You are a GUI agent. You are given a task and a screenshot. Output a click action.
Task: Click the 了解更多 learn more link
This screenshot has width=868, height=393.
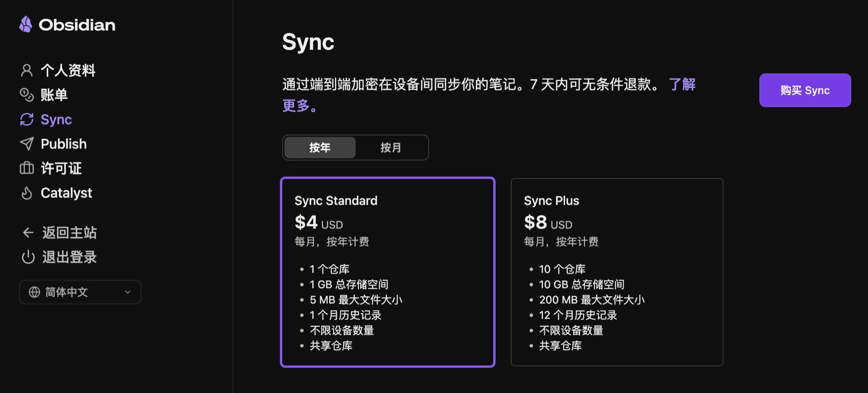682,84
